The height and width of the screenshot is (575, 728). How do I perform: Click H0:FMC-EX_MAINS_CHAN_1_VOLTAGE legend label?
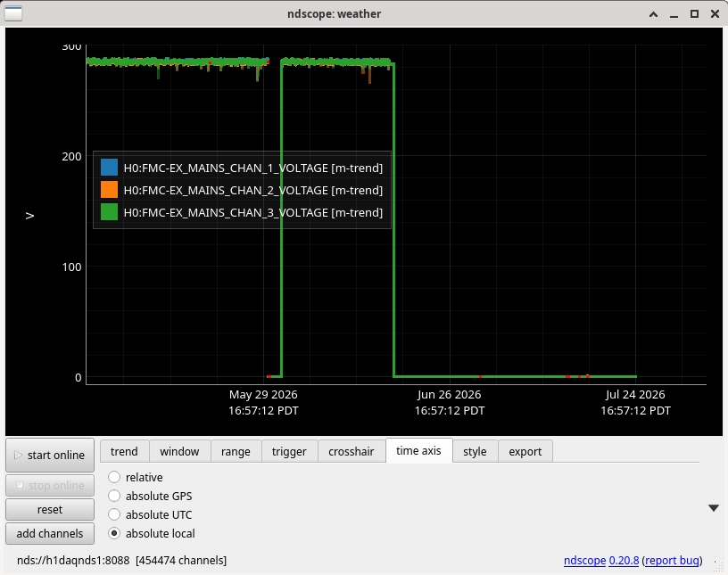(253, 168)
